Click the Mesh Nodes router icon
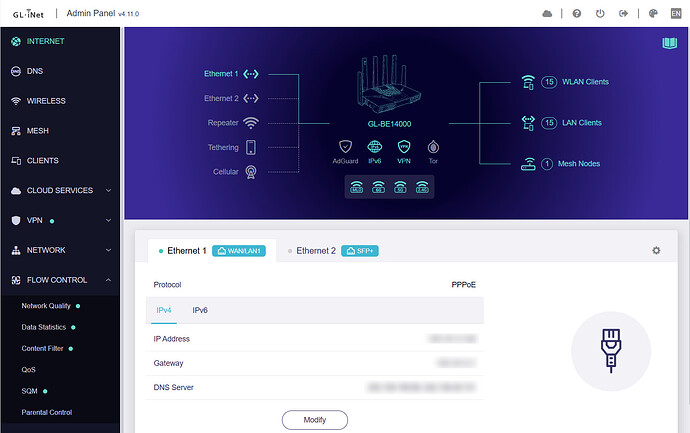The width and height of the screenshot is (690, 433). pos(528,164)
